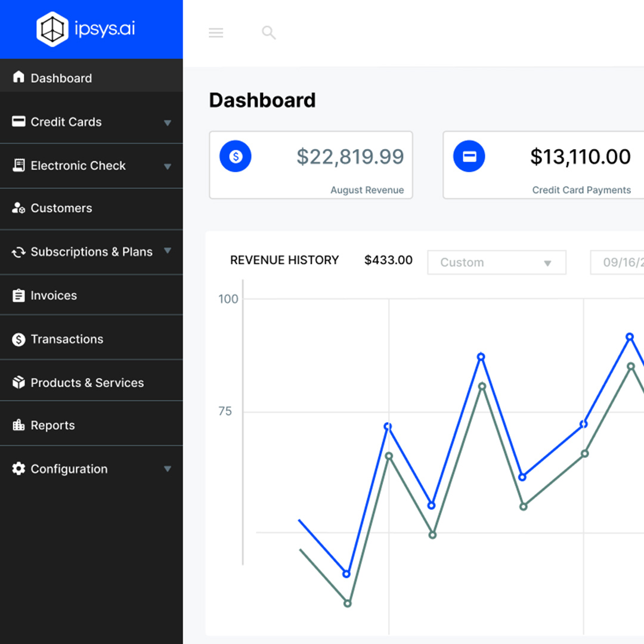Click the Reports building icon
The width and height of the screenshot is (644, 644).
tap(18, 425)
